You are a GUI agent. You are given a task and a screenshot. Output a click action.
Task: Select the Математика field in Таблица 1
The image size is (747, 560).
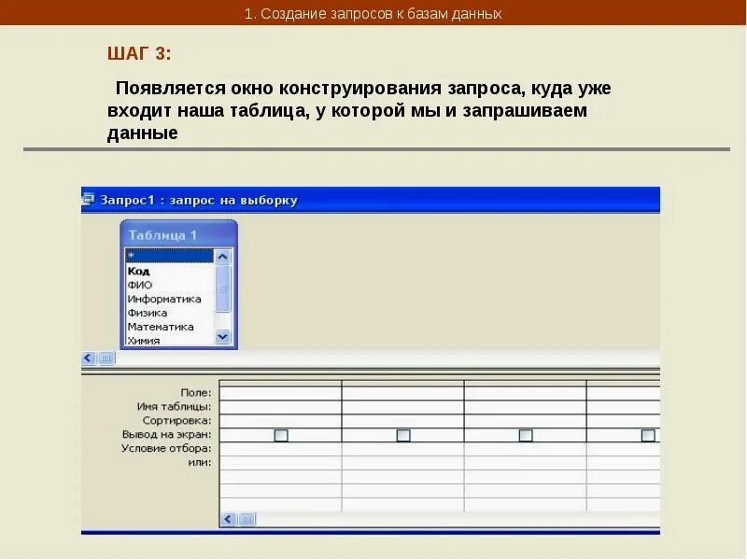[x=161, y=327]
